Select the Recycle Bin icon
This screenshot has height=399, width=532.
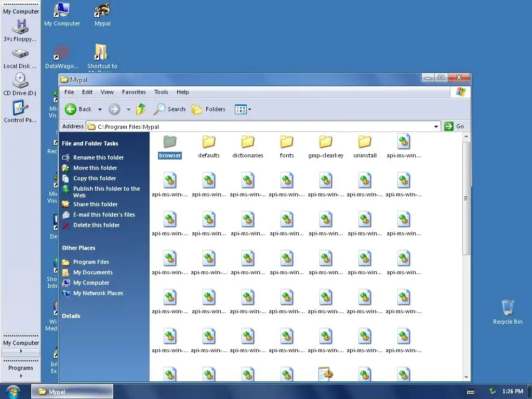(x=508, y=312)
